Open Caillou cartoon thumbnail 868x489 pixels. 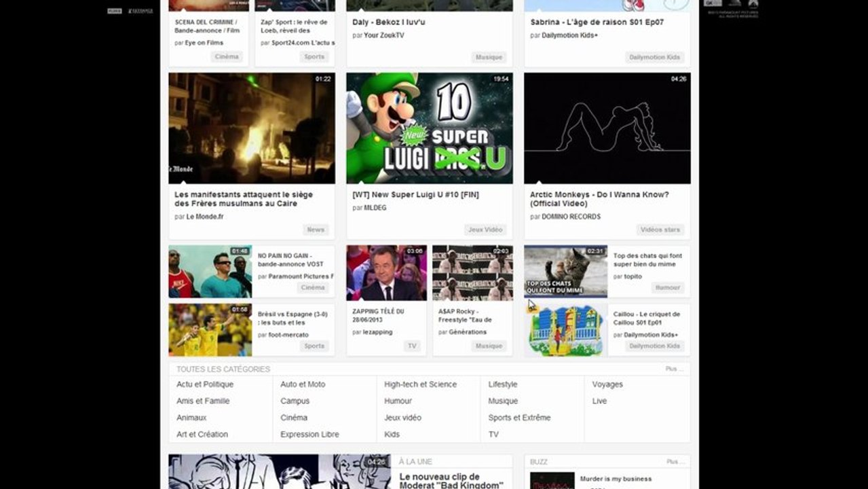click(566, 329)
